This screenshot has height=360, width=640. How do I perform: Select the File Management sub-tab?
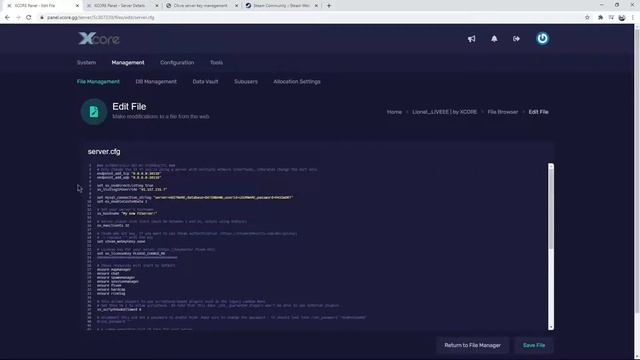point(98,82)
